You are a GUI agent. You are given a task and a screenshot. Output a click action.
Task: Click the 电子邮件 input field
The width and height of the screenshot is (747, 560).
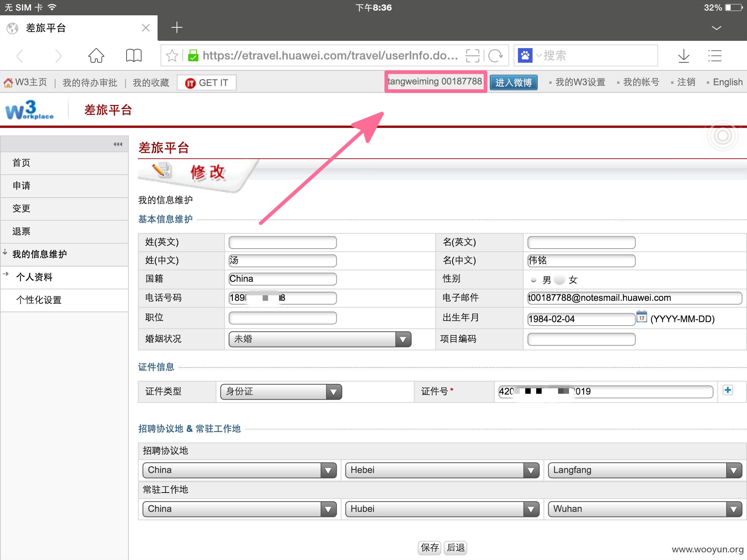(635, 298)
